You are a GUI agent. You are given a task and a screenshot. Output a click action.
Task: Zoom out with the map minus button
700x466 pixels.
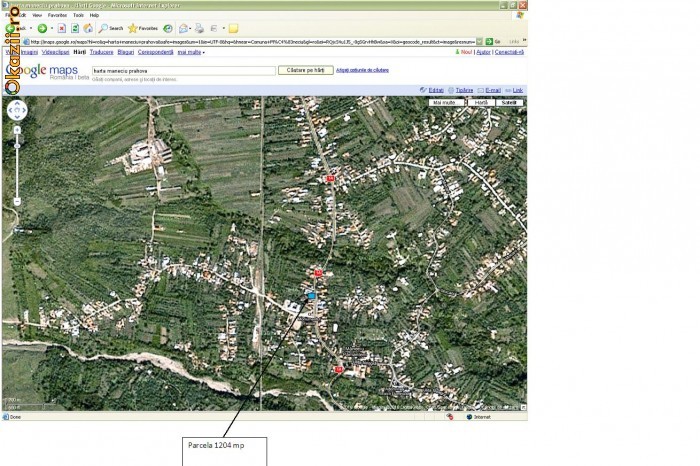pos(17,201)
